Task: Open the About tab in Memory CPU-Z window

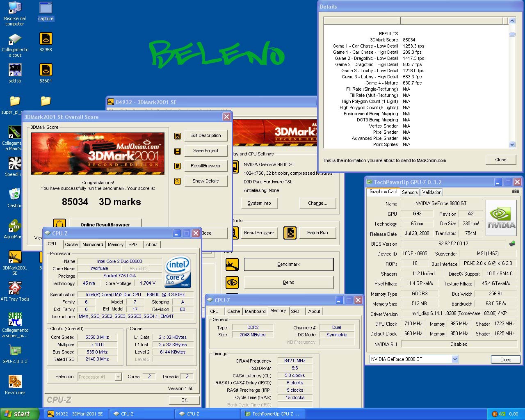Action: [x=314, y=311]
